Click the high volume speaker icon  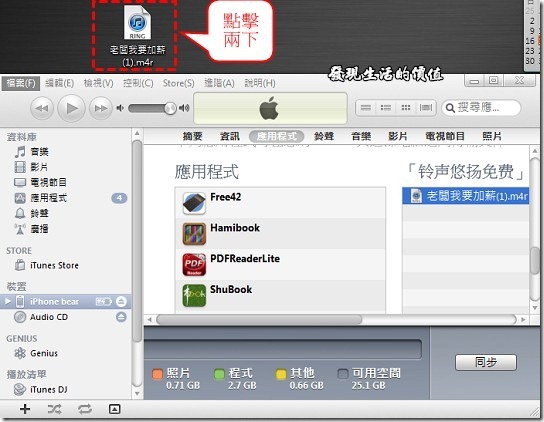click(184, 108)
